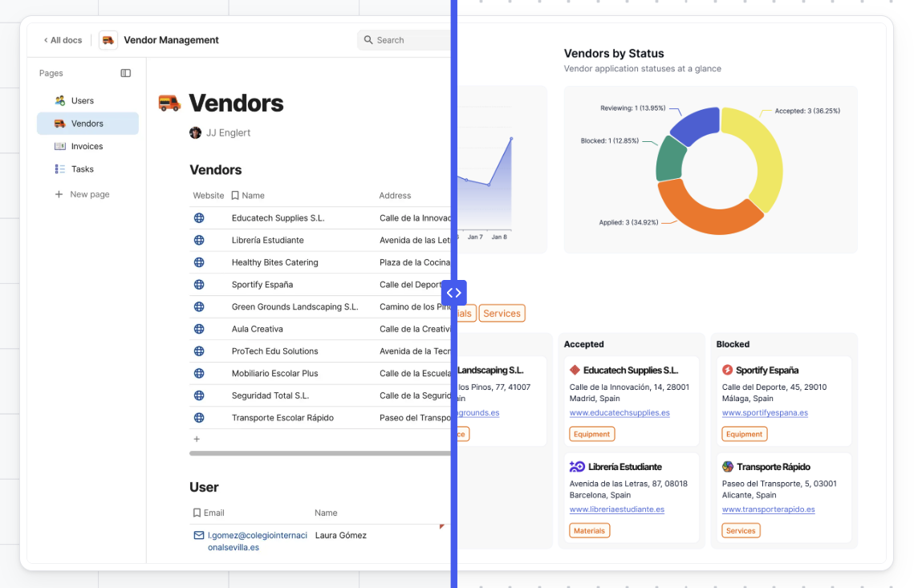Click the Users people icon in sidebar
This screenshot has width=914, height=588.
click(59, 101)
